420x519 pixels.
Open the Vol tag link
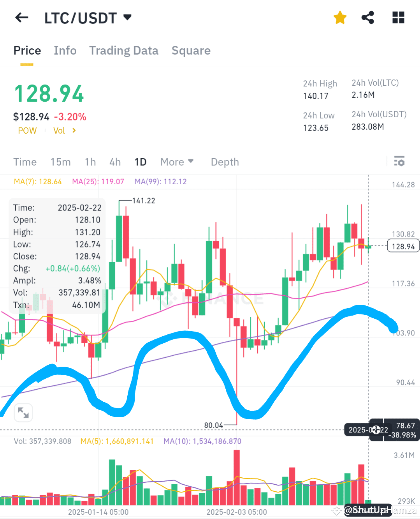pos(59,131)
